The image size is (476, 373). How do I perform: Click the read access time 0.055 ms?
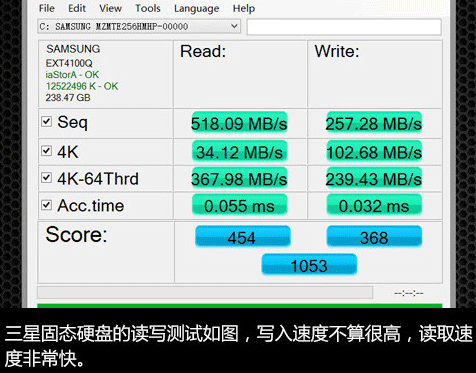239,205
